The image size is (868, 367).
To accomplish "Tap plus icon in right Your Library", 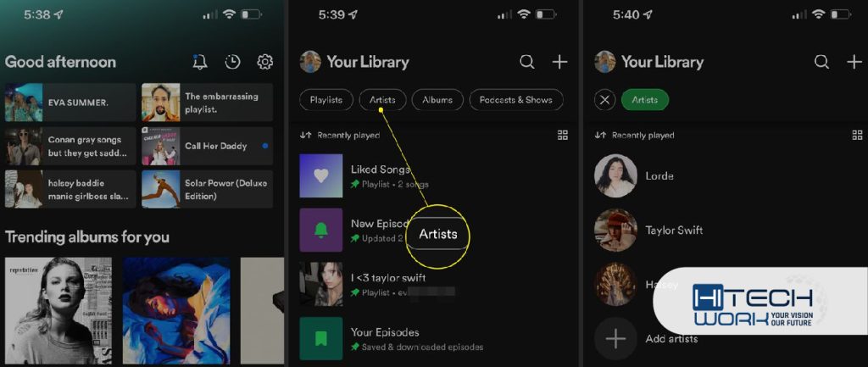I will click(854, 62).
